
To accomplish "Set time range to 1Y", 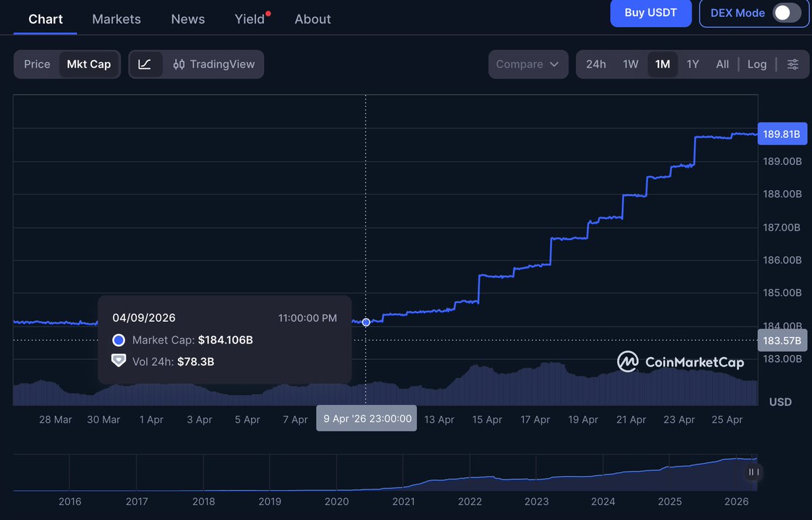I will tap(693, 64).
